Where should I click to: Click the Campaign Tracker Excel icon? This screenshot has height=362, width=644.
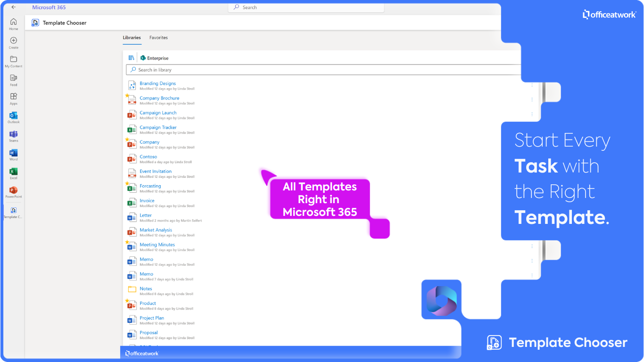coord(132,129)
